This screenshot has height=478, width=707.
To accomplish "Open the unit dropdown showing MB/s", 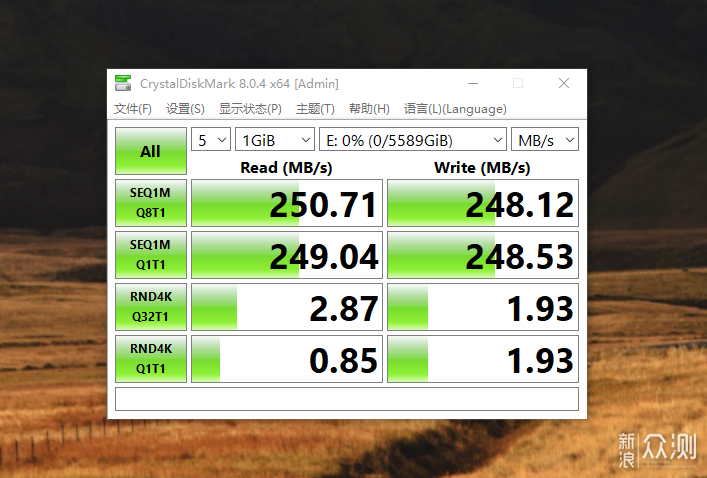I will 545,139.
